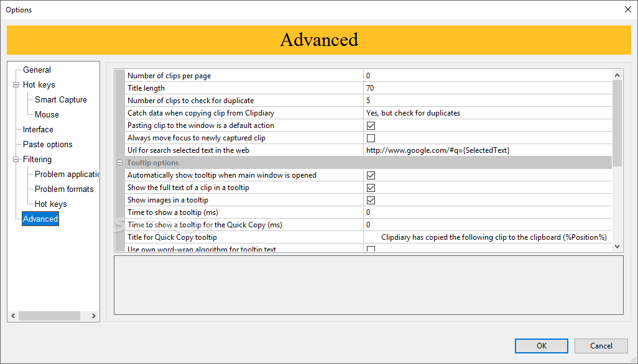Click the property list scroll down arrow
The image size is (638, 364).
[x=617, y=246]
